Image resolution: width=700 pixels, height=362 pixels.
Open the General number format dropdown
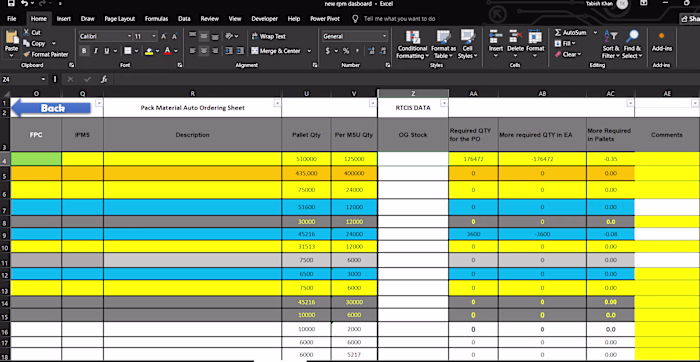[x=384, y=36]
